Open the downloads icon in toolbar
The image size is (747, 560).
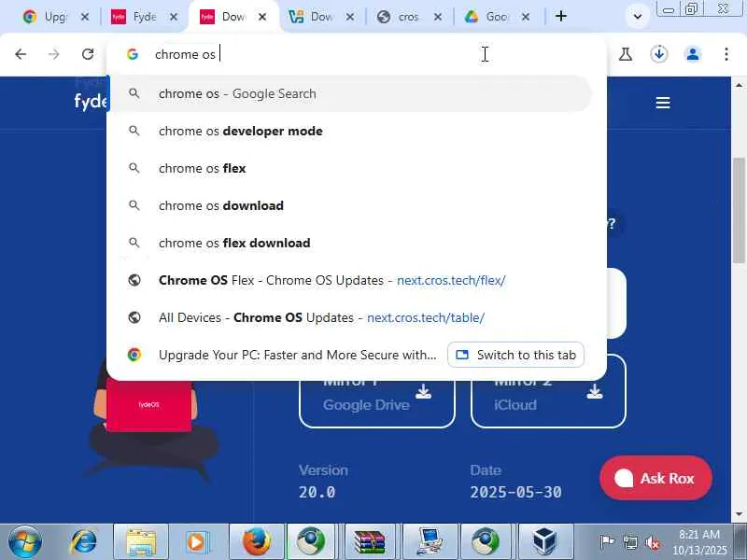pos(659,54)
